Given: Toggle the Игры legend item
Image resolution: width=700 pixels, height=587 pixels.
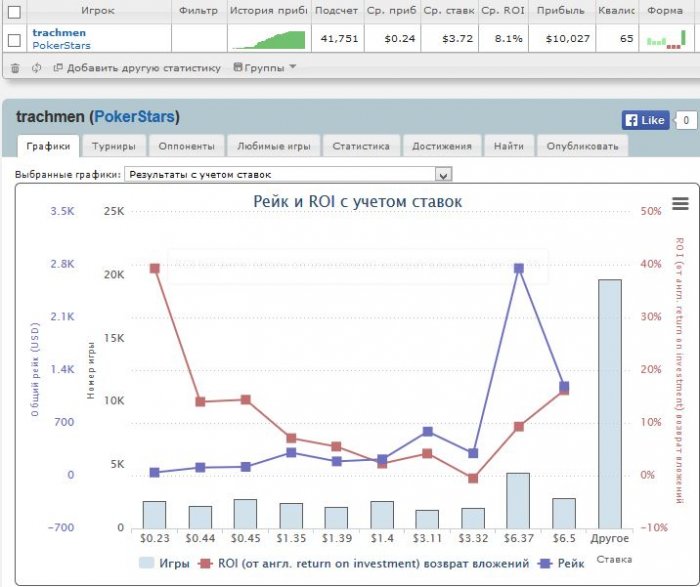Looking at the screenshot, I should click(164, 563).
